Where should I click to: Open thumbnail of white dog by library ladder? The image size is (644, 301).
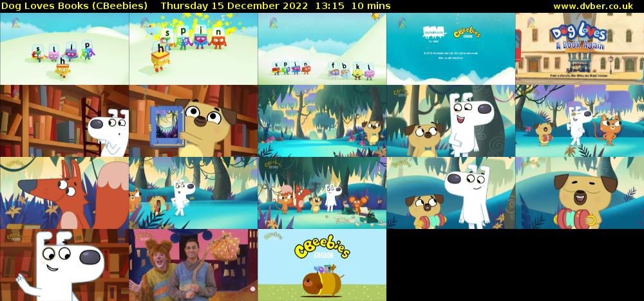[64, 121]
